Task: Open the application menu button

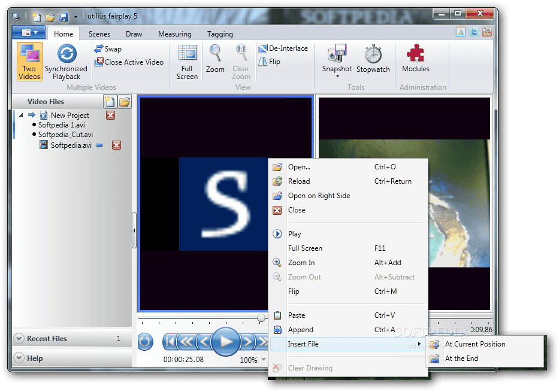Action: tap(29, 33)
